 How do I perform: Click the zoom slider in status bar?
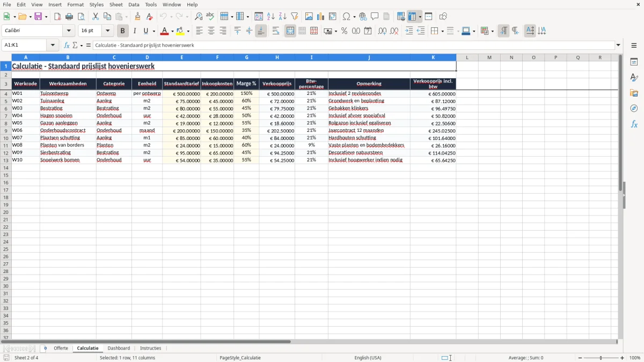pyautogui.click(x=601, y=358)
